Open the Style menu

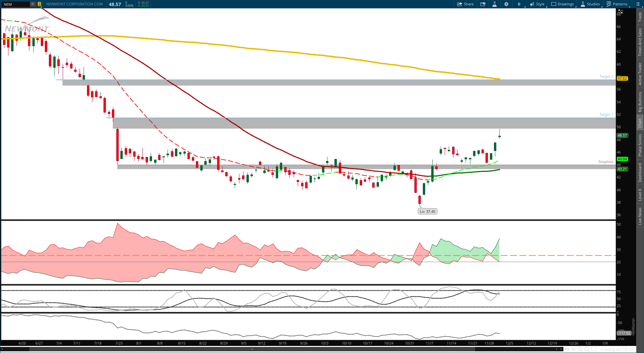[x=537, y=4]
